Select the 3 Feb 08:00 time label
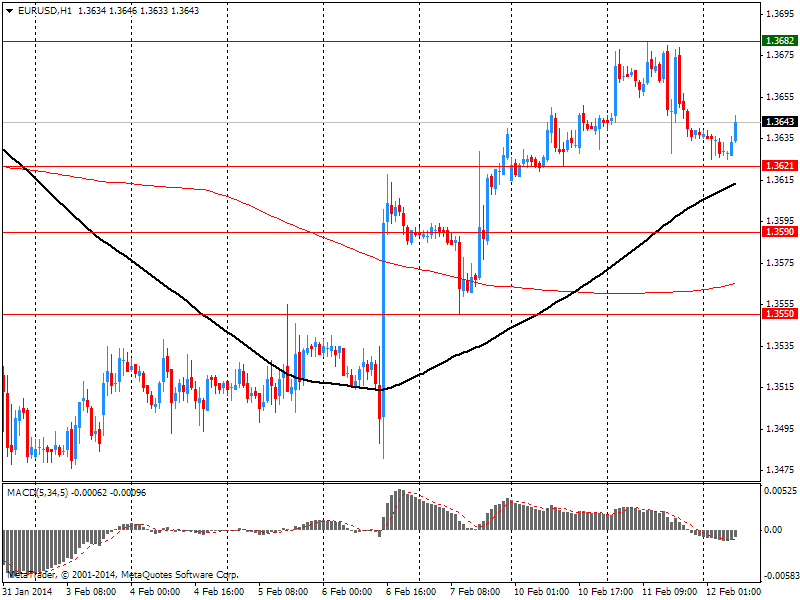 [x=91, y=592]
